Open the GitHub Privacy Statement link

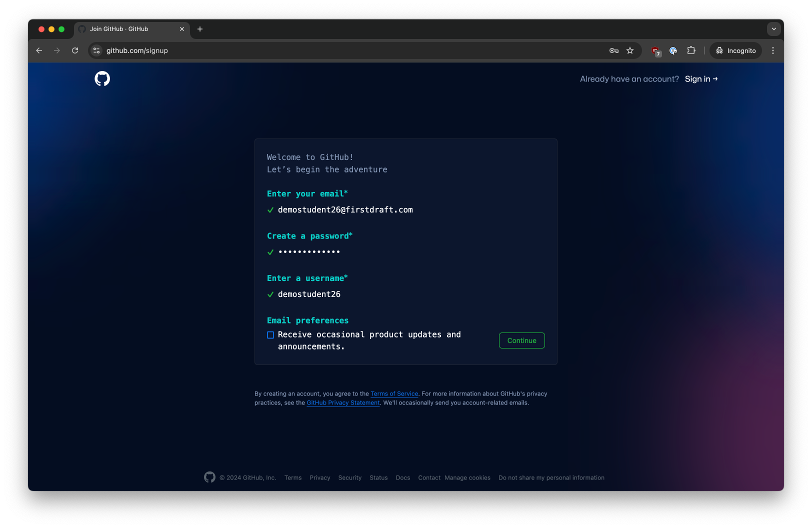click(343, 403)
